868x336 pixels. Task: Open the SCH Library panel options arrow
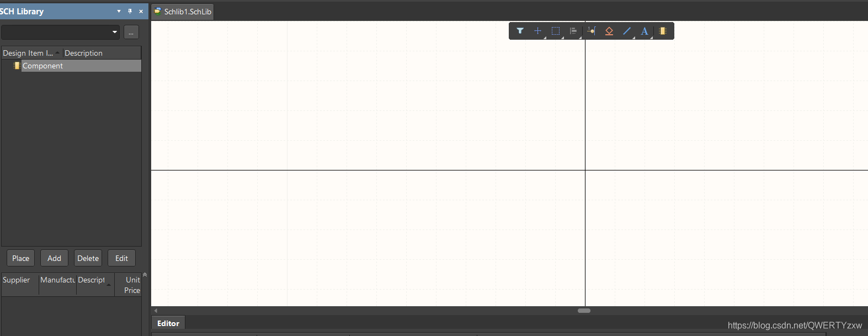click(x=119, y=11)
